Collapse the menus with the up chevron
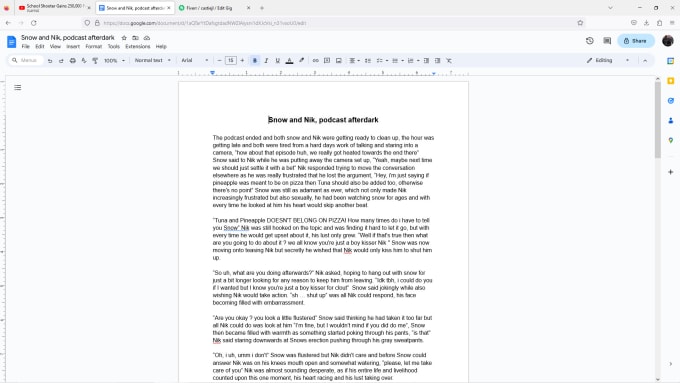Viewport: 680px width, 383px height. (645, 61)
